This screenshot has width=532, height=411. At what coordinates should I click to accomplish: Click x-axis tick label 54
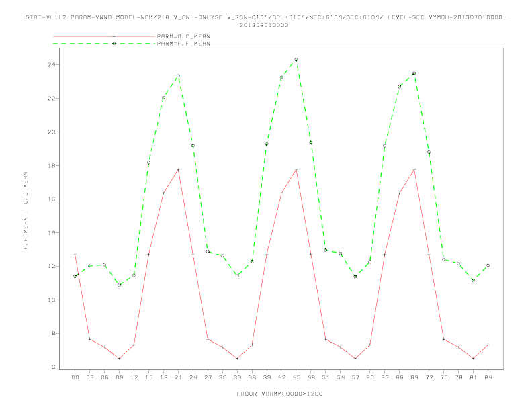(x=341, y=377)
